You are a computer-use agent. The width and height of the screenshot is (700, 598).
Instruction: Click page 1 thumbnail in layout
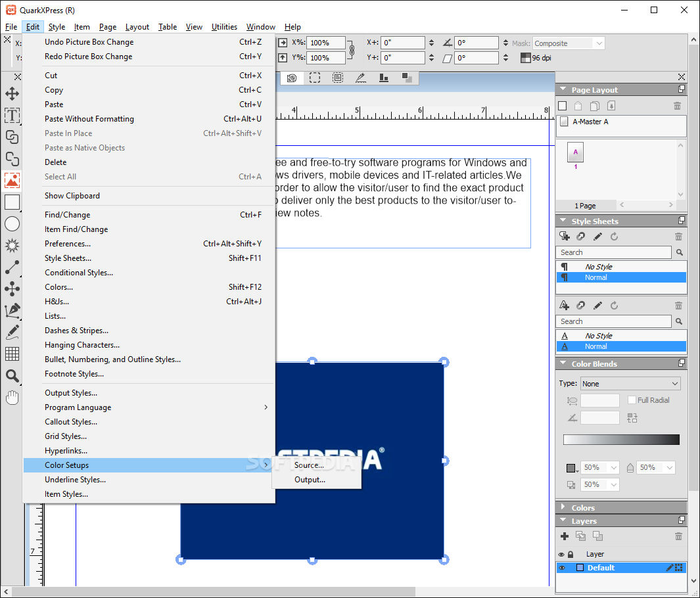(x=576, y=152)
